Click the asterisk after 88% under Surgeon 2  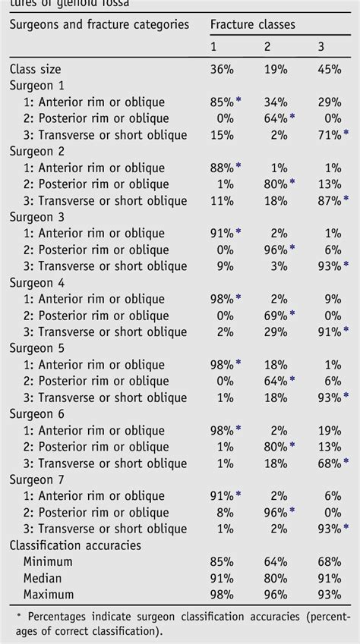[238, 166]
